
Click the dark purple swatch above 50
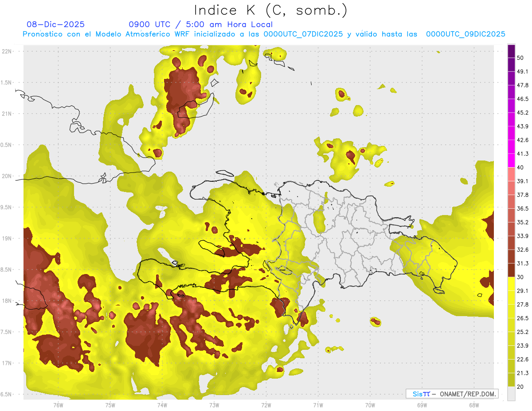[x=511, y=51]
